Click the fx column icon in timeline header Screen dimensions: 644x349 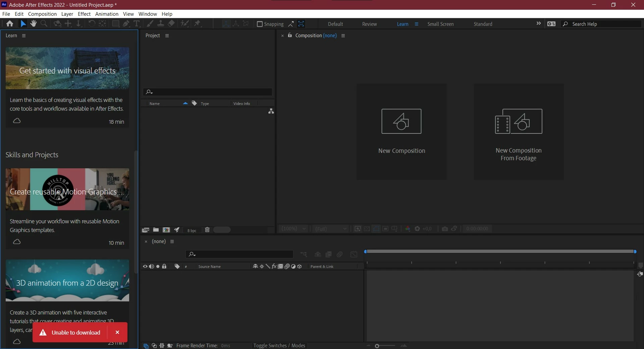pos(274,267)
